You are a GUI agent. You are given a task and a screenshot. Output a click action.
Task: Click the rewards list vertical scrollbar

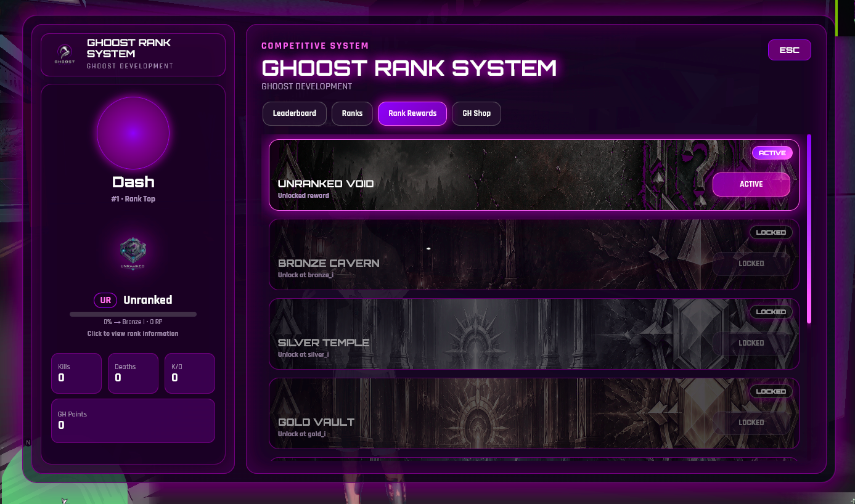[x=809, y=229]
